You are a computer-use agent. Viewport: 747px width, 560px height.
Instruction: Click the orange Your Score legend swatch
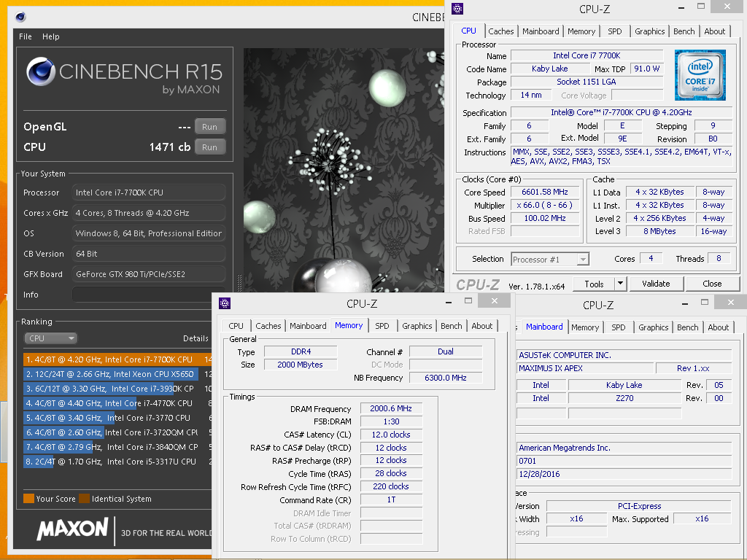[28, 499]
